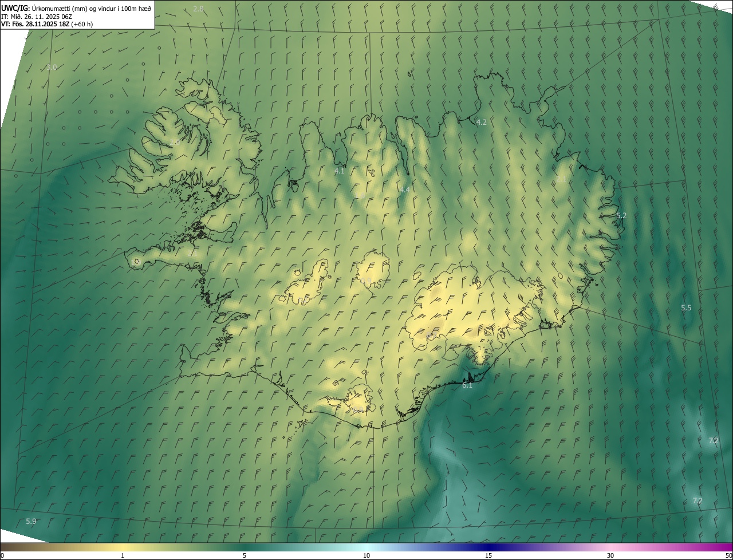Click the map value label "4.4"

[x=405, y=190]
